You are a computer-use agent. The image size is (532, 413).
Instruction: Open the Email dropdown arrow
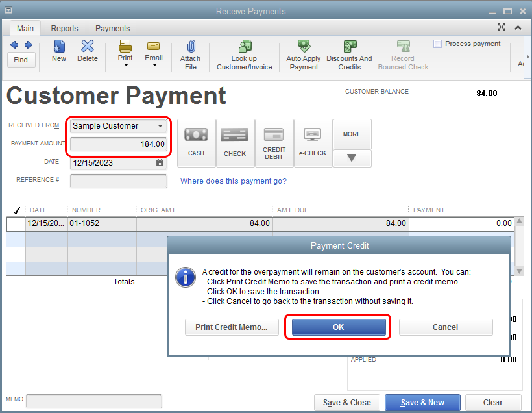pyautogui.click(x=154, y=65)
